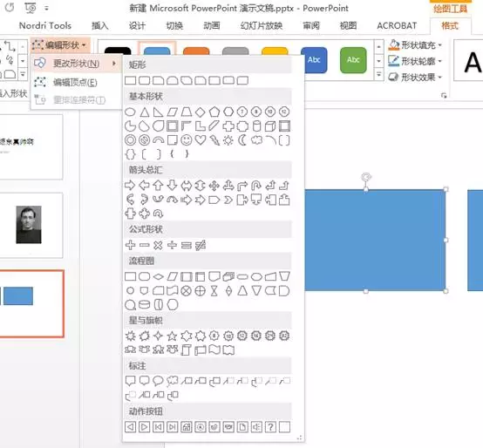Choose the quad arrow shape
Screen dimensions: 483x448
click(x=214, y=186)
